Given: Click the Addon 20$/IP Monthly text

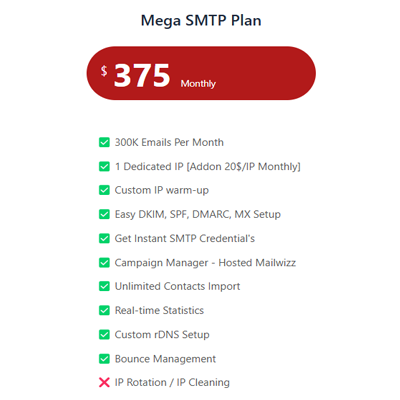Looking at the screenshot, I should [244, 166].
